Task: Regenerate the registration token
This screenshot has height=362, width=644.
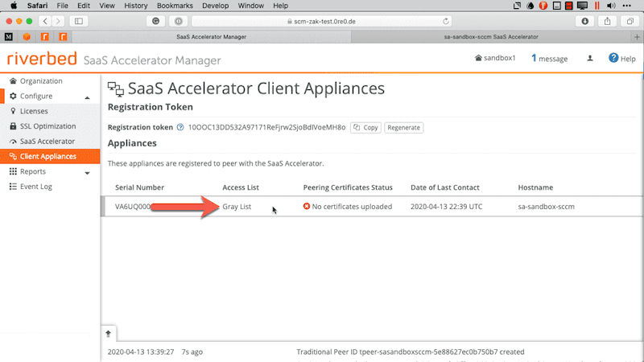Action: tap(404, 128)
